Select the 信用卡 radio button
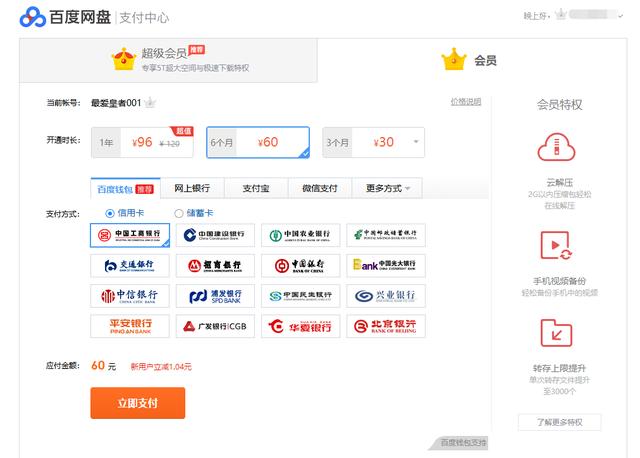The image size is (640, 458). click(109, 213)
